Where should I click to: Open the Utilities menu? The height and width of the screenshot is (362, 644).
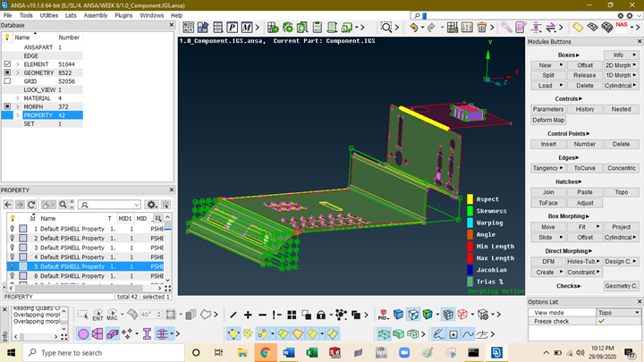point(49,15)
